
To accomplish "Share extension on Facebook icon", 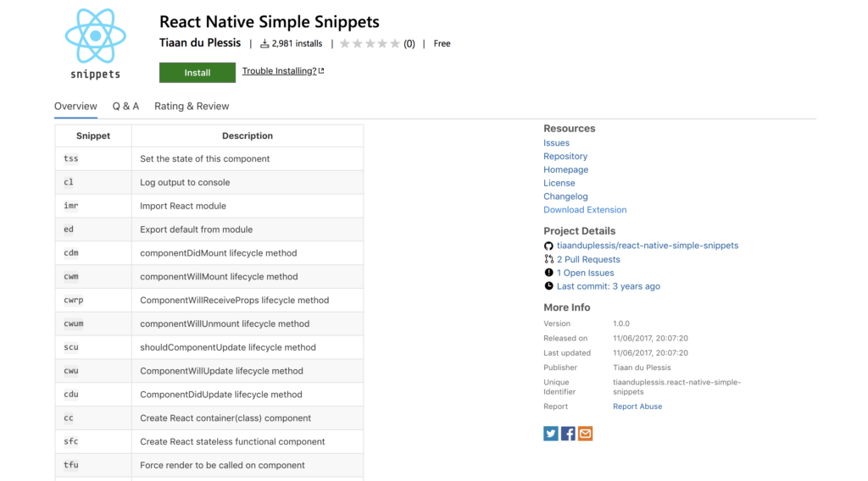I will coord(568,434).
